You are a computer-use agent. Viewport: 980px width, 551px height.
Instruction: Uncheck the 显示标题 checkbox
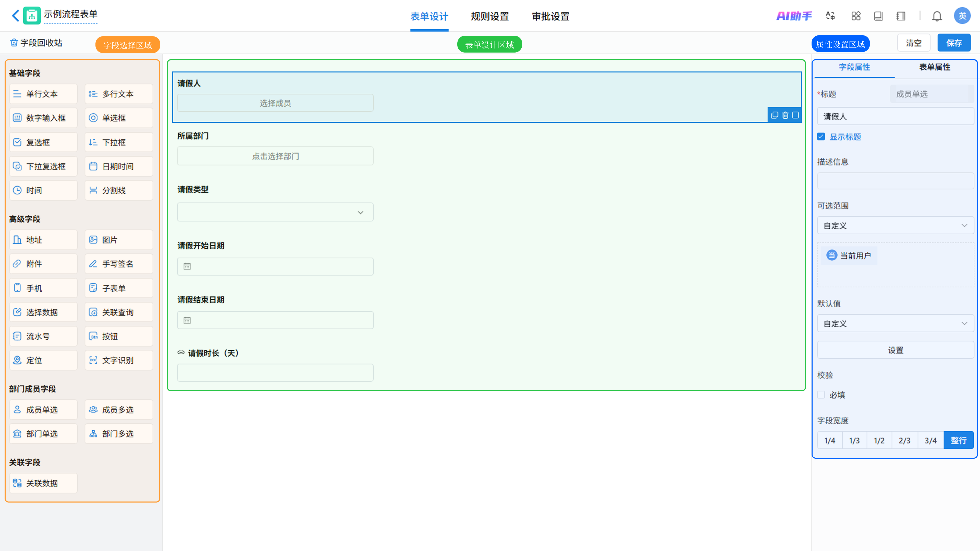tap(821, 137)
